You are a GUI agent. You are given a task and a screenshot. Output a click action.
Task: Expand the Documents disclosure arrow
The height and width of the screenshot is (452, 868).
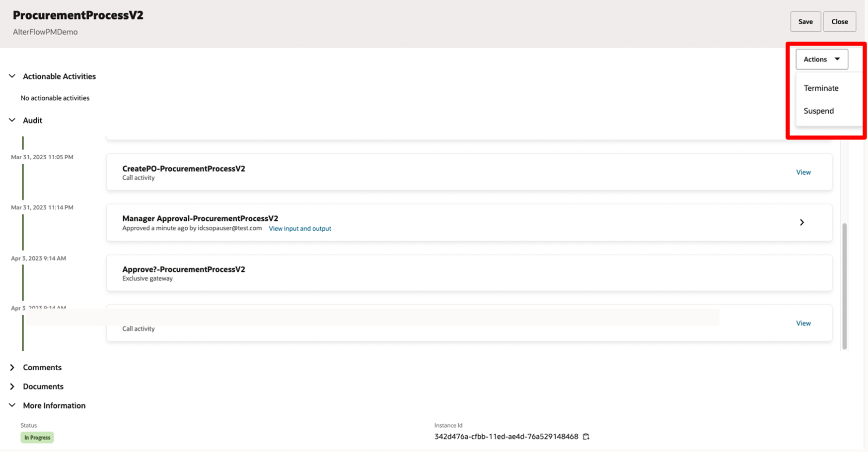12,386
